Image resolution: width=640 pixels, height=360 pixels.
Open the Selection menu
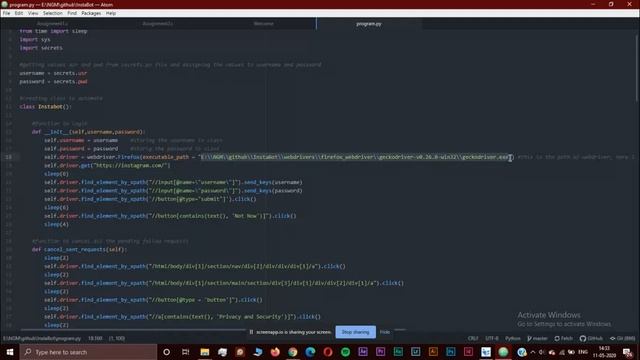tap(53, 13)
